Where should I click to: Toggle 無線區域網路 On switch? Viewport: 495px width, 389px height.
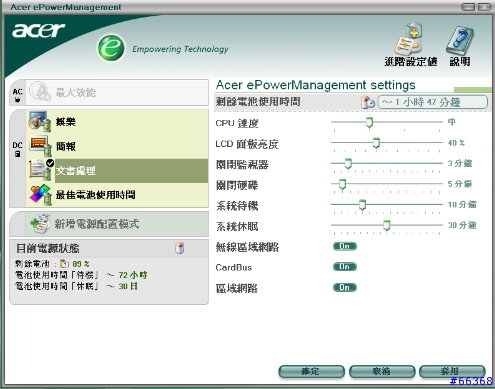(x=345, y=246)
